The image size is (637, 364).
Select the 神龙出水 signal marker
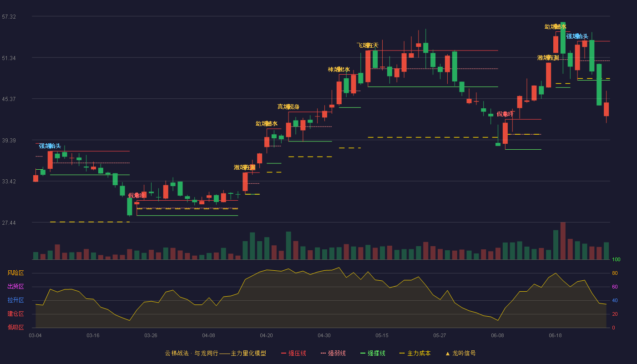coord(339,70)
